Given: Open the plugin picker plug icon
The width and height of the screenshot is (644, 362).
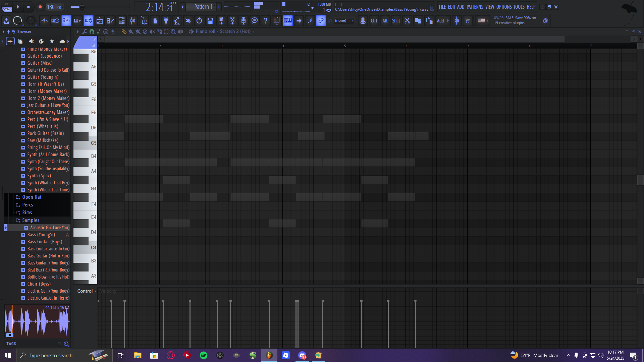Looking at the screenshot, I should [166, 21].
